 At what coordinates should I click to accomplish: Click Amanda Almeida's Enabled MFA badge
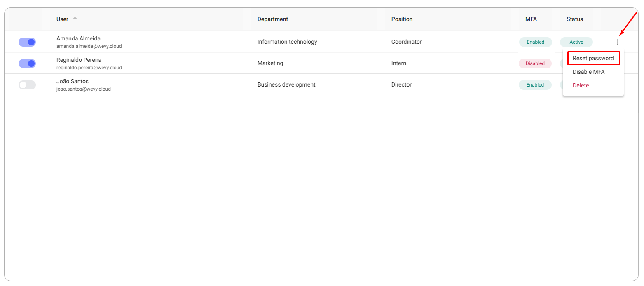pos(536,42)
